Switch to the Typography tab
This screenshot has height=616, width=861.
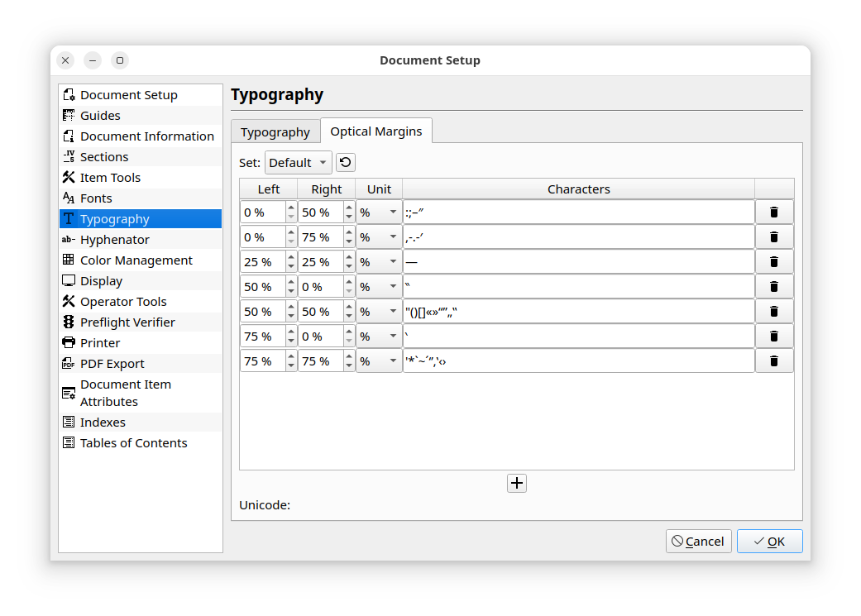click(x=275, y=132)
